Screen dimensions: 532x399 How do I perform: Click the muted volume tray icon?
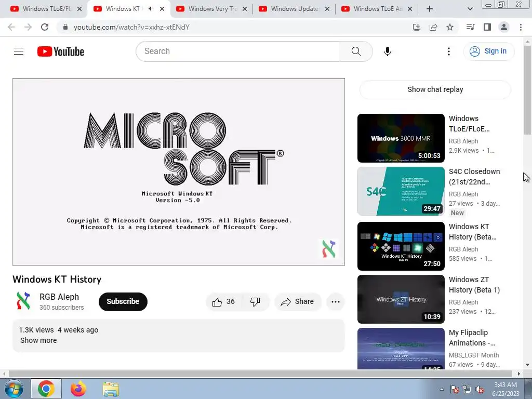(480, 389)
